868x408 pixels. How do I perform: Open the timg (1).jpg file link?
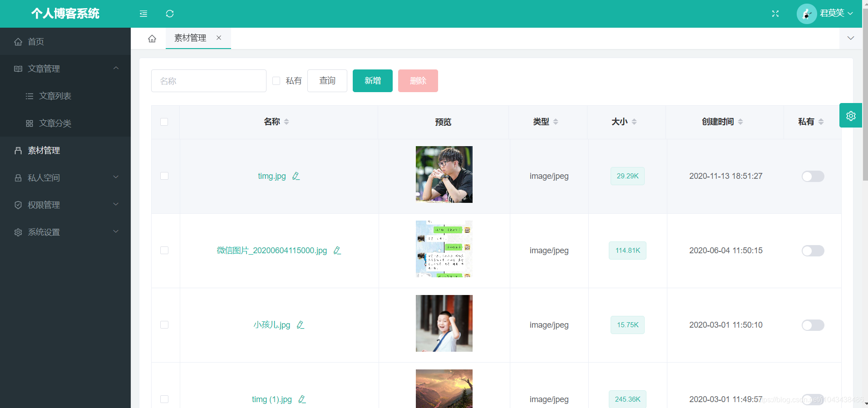272,399
